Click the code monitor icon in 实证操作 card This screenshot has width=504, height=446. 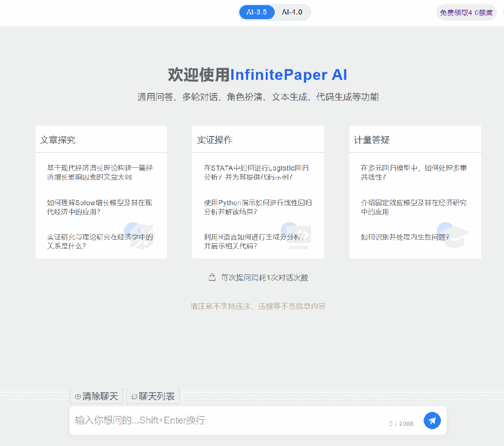click(296, 236)
